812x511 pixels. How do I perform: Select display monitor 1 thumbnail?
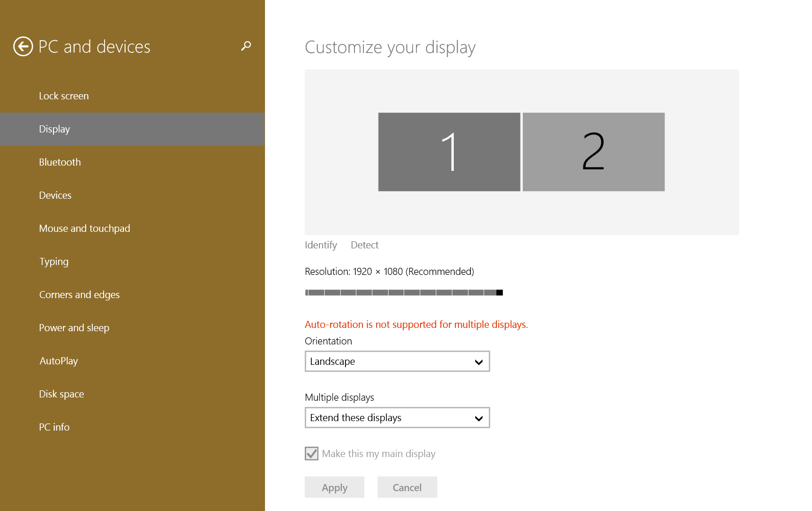(449, 152)
